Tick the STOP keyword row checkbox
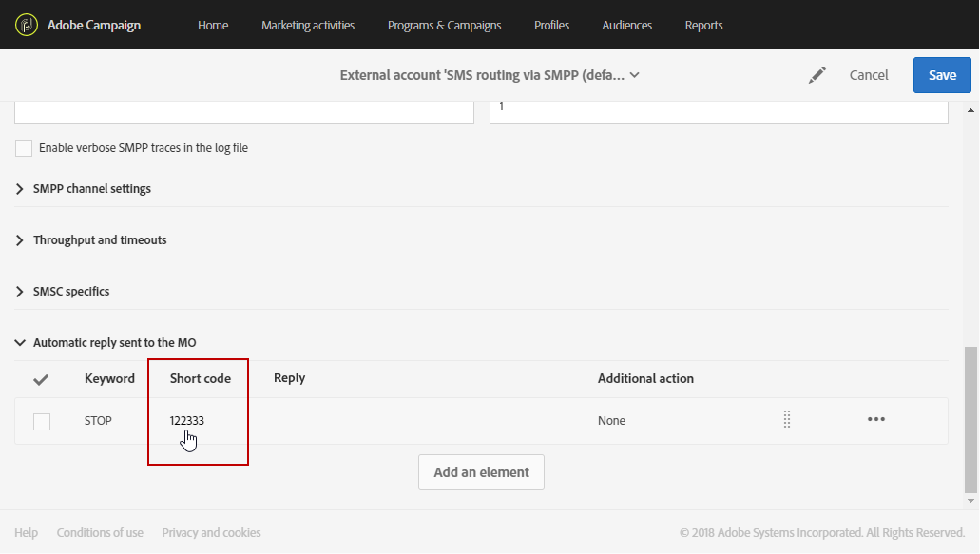980x554 pixels. click(x=42, y=422)
